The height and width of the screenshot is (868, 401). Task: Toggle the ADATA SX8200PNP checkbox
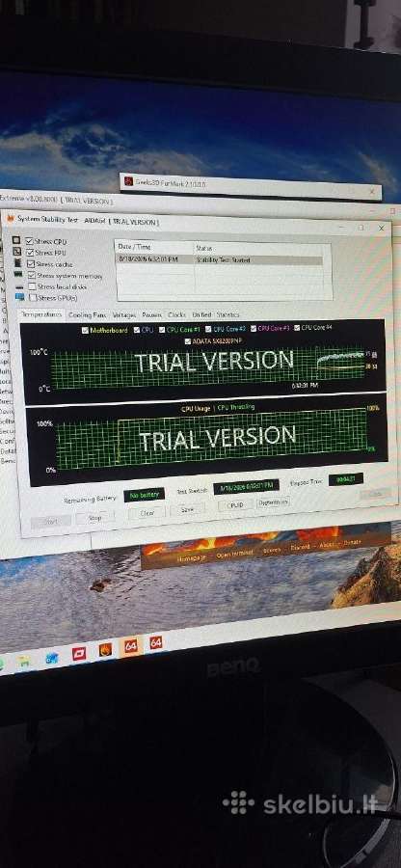pos(188,341)
